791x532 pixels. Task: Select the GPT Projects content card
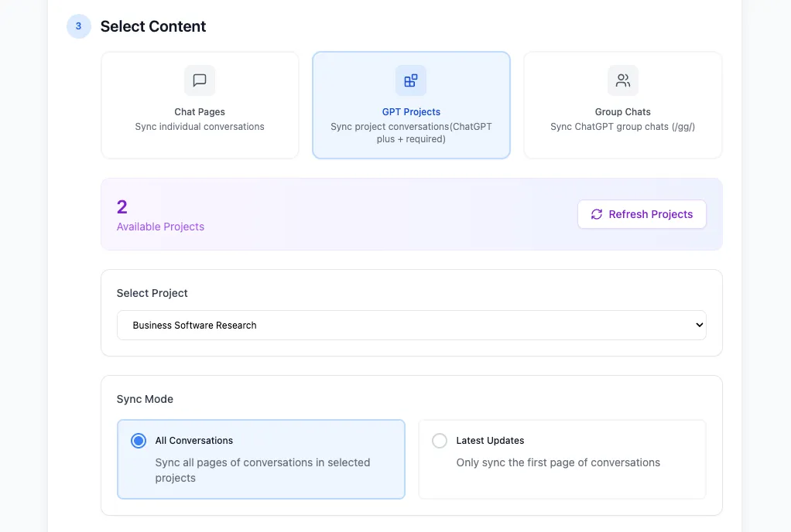coord(411,105)
